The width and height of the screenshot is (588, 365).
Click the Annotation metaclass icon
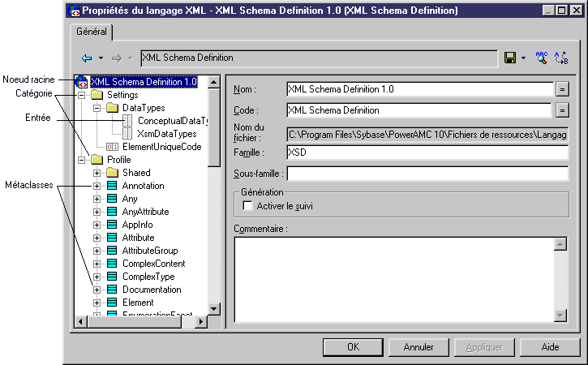[112, 185]
